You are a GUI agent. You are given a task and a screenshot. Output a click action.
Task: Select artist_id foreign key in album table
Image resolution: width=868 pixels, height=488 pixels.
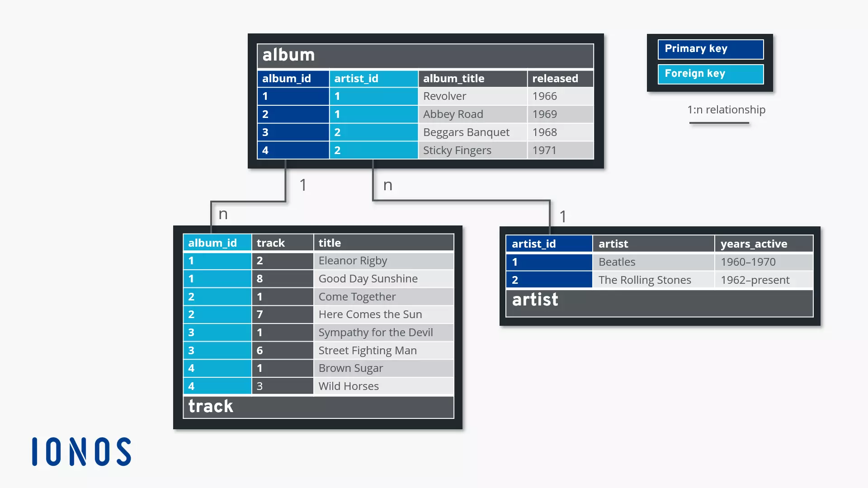[357, 77]
